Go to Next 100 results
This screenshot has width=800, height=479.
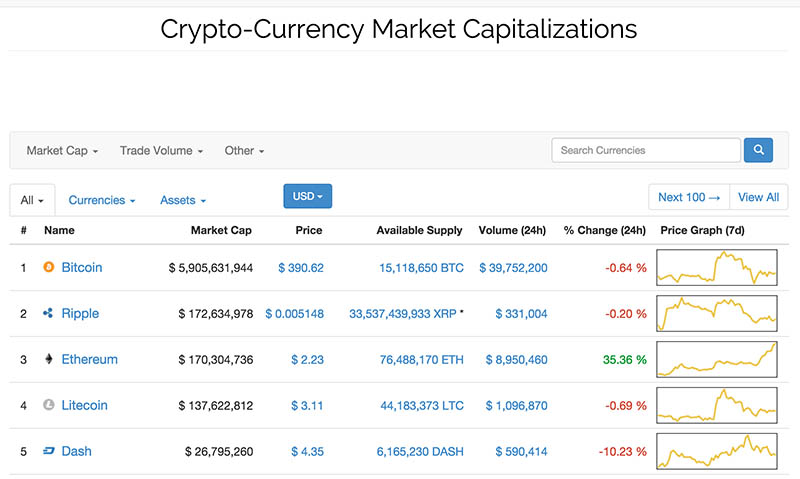click(x=689, y=197)
